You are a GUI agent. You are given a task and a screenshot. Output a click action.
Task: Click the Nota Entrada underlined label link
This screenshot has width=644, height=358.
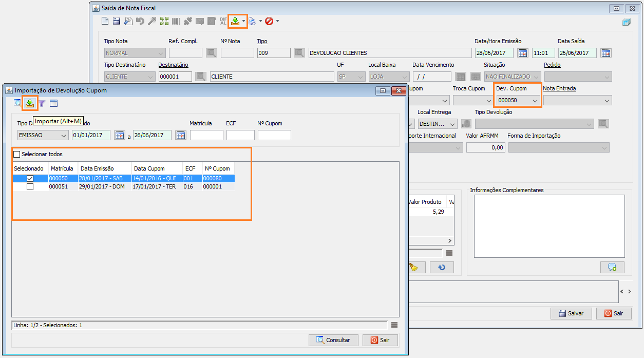point(559,88)
